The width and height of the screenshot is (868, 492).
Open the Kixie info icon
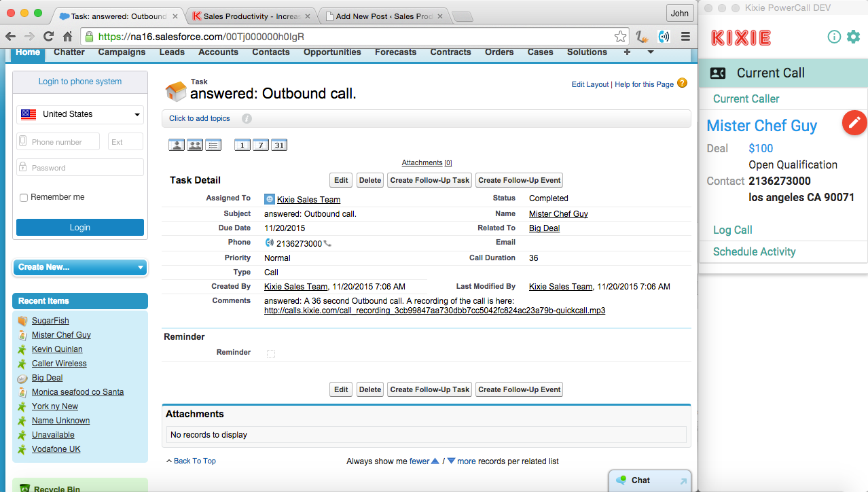click(834, 37)
